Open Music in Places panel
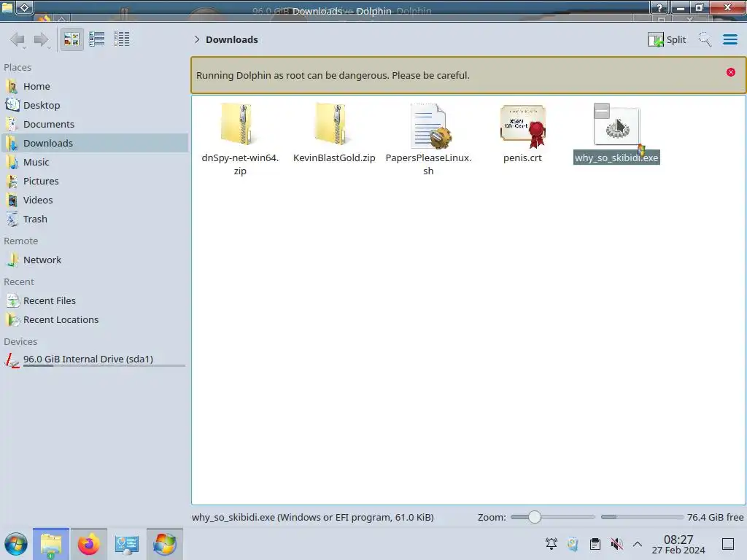The width and height of the screenshot is (747, 560). point(95,163)
